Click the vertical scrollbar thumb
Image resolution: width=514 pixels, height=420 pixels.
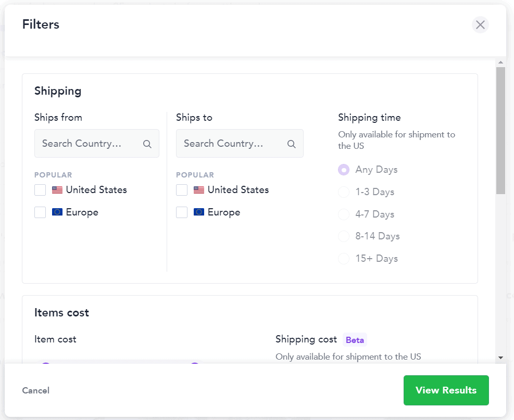(500, 130)
